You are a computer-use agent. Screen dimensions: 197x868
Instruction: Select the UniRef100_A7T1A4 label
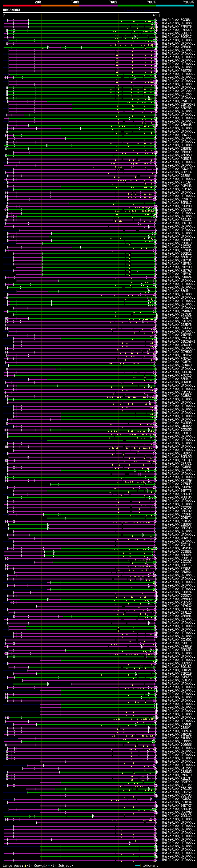pos(177,182)
